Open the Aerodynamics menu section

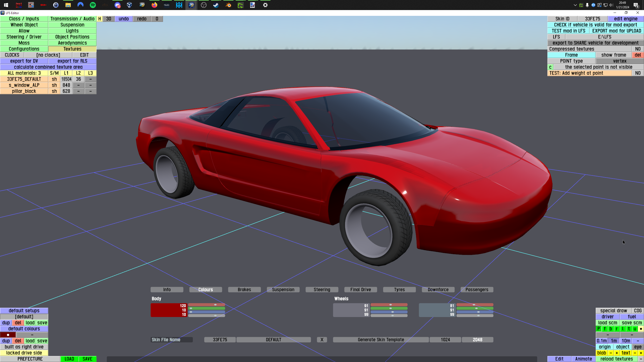(x=72, y=43)
